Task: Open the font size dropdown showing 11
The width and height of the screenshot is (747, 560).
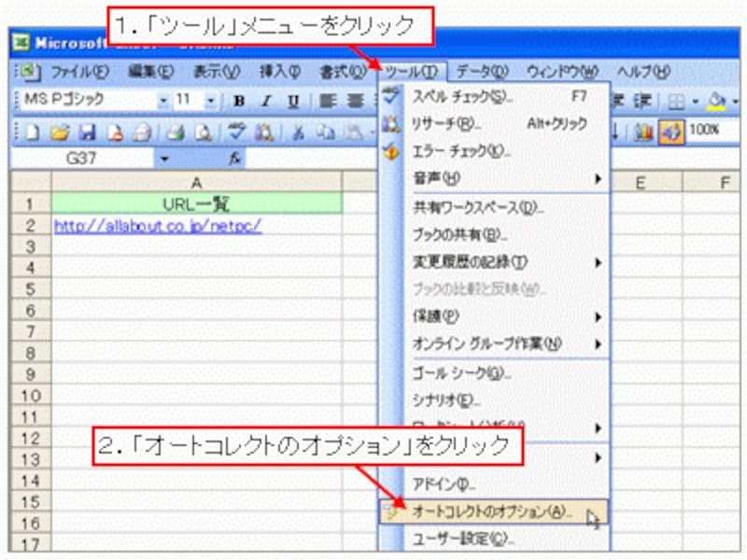Action: click(x=210, y=101)
